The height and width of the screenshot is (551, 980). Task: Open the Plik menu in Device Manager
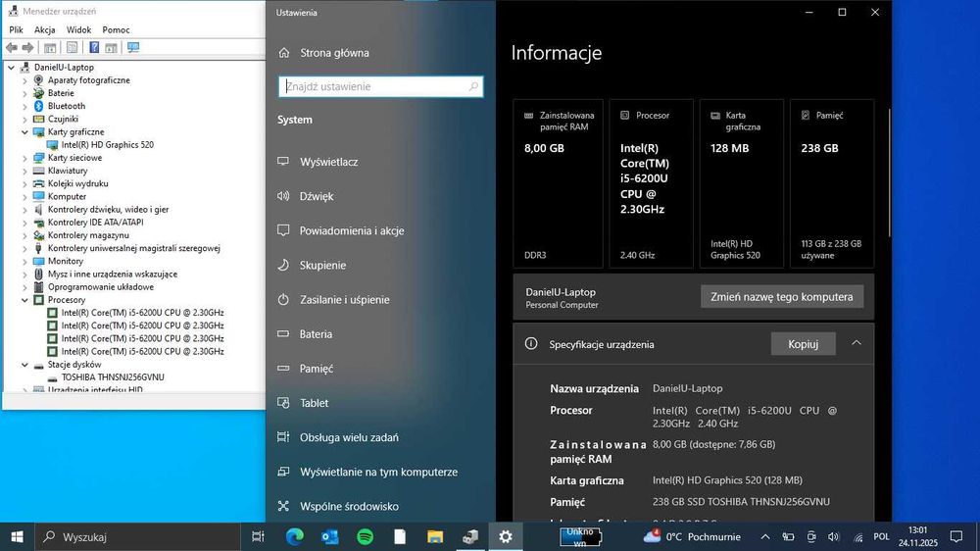pos(17,29)
